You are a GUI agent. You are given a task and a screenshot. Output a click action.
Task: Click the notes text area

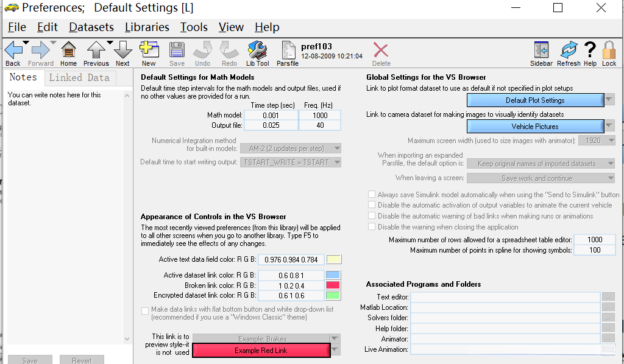point(66,217)
